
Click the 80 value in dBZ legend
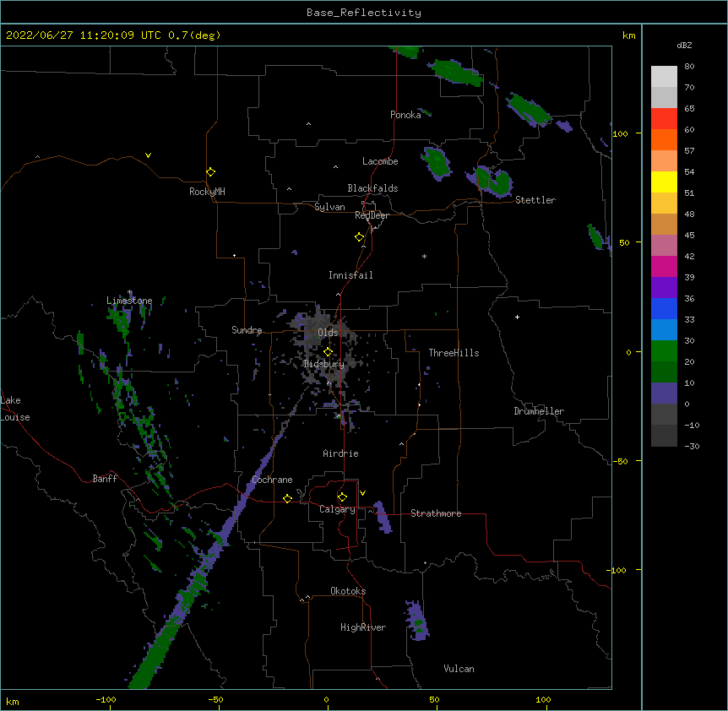point(689,67)
